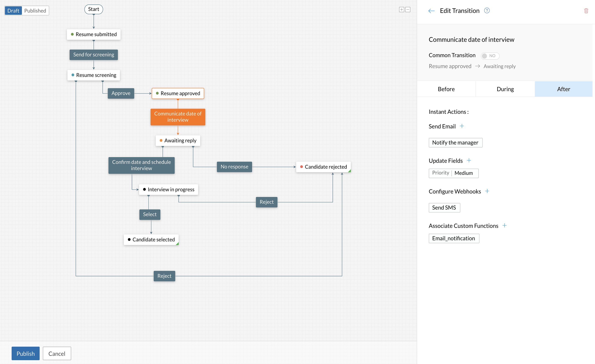This screenshot has width=595, height=364.
Task: Click the zoom out minus icon on canvas
Action: coord(408,10)
